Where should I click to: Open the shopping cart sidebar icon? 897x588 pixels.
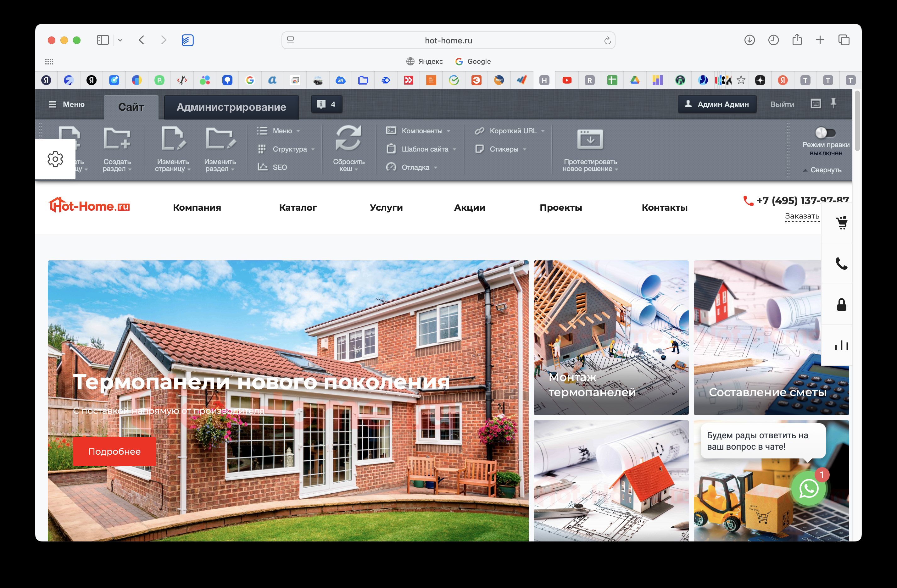tap(841, 223)
